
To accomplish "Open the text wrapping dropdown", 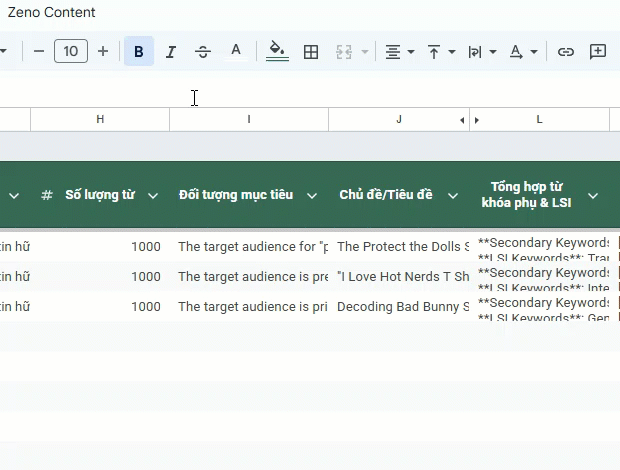I will (x=483, y=51).
